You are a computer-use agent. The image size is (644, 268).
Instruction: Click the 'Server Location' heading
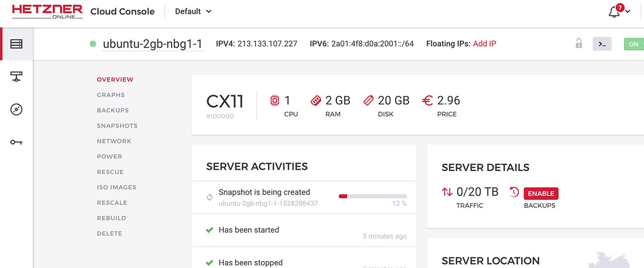click(491, 261)
